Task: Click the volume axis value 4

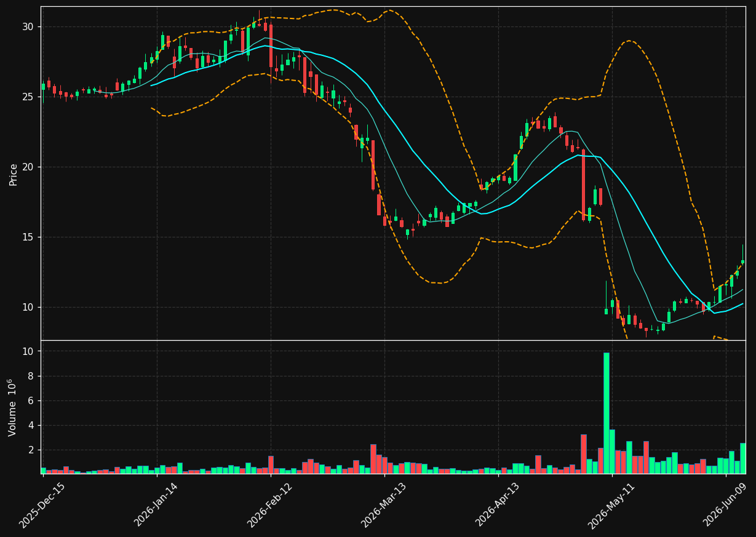Action: coord(31,426)
